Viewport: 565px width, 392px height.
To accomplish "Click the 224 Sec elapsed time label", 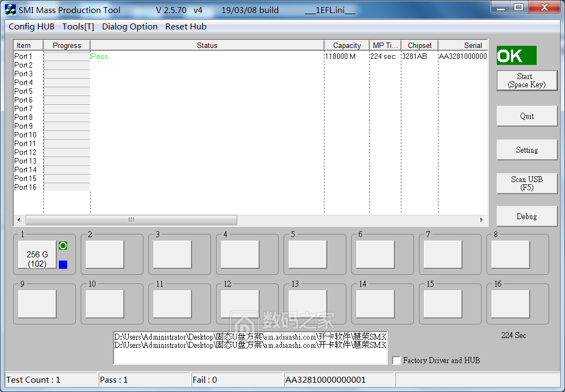I will pyautogui.click(x=514, y=335).
